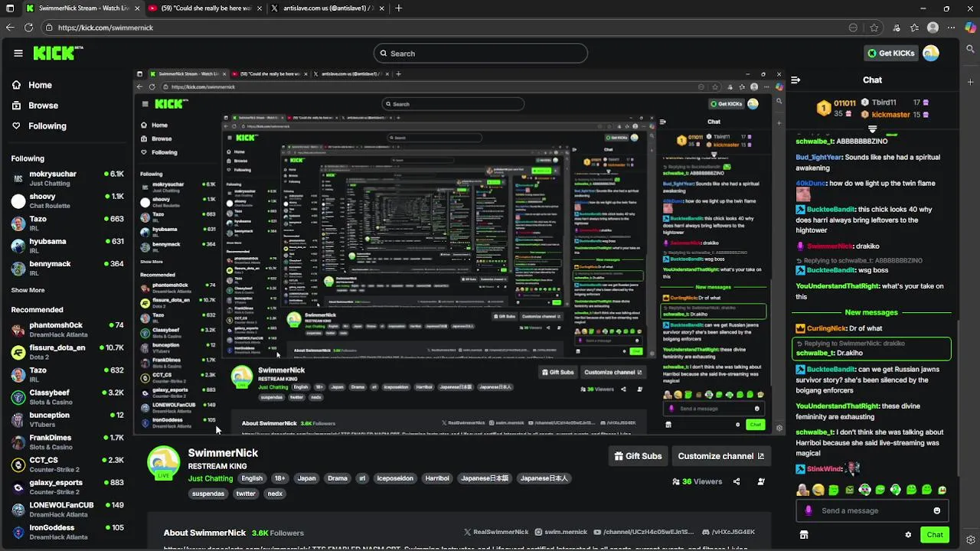Open the shop icon below the chat box

pos(804,535)
